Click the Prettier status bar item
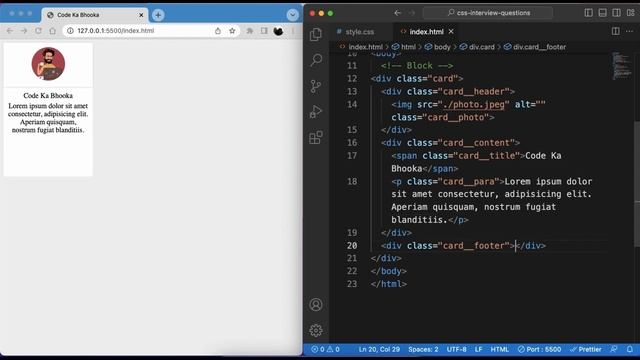This screenshot has height=360, width=640. tap(586, 349)
